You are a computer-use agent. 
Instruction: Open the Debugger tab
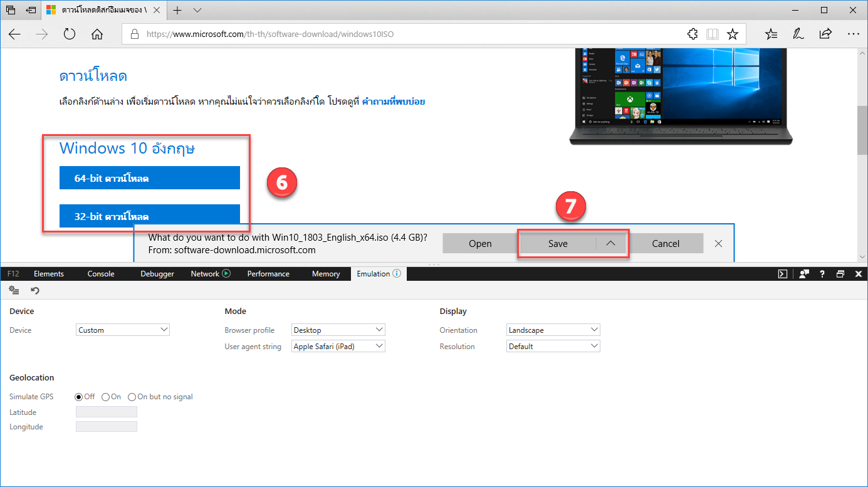pyautogui.click(x=157, y=274)
